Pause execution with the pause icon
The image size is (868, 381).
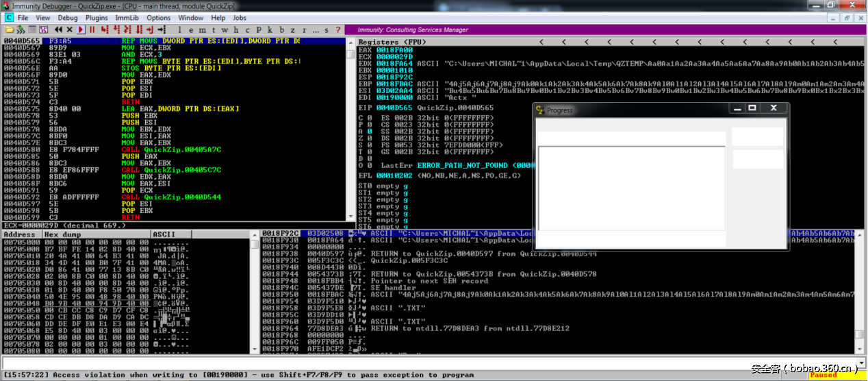(x=92, y=30)
